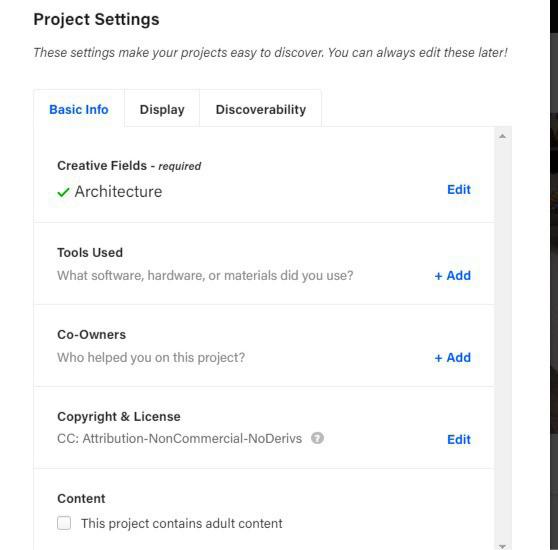Add tools used via + Add

(453, 276)
